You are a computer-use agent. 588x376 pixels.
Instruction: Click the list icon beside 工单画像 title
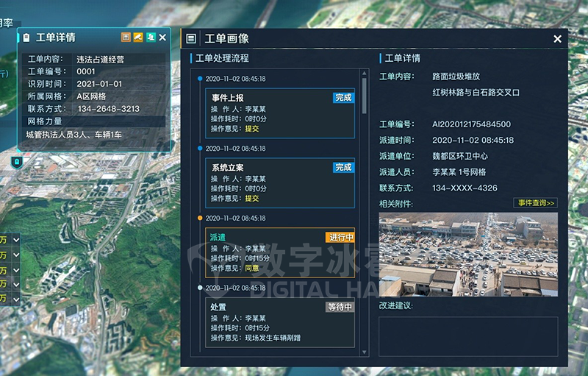(191, 39)
